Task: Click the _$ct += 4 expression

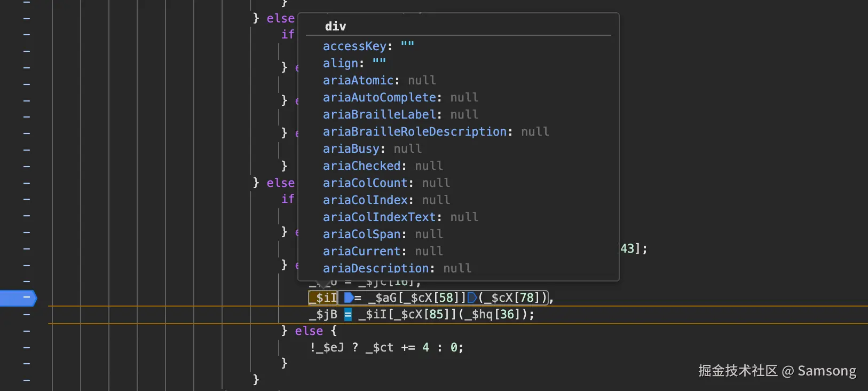Action: click(397, 348)
